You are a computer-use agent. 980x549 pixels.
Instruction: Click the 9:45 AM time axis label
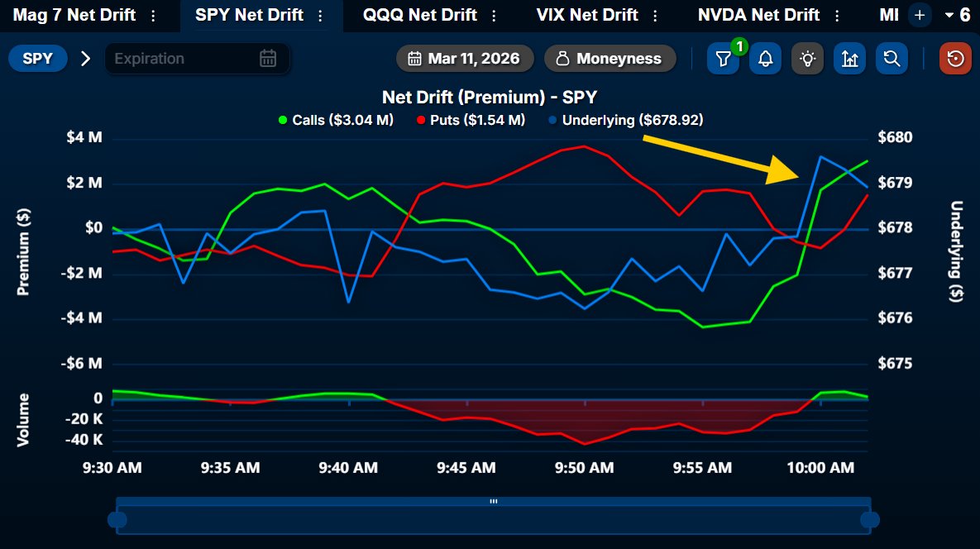pyautogui.click(x=466, y=468)
